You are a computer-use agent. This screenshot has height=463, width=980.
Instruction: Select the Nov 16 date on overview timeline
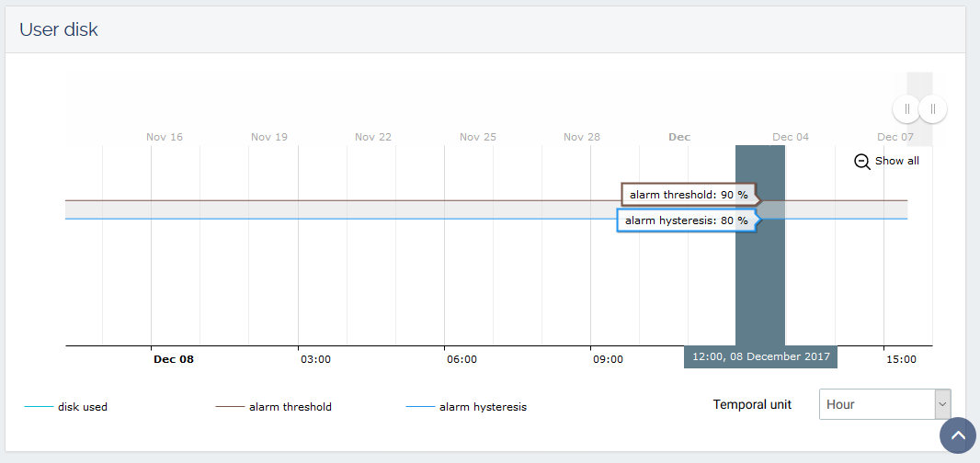pos(165,137)
